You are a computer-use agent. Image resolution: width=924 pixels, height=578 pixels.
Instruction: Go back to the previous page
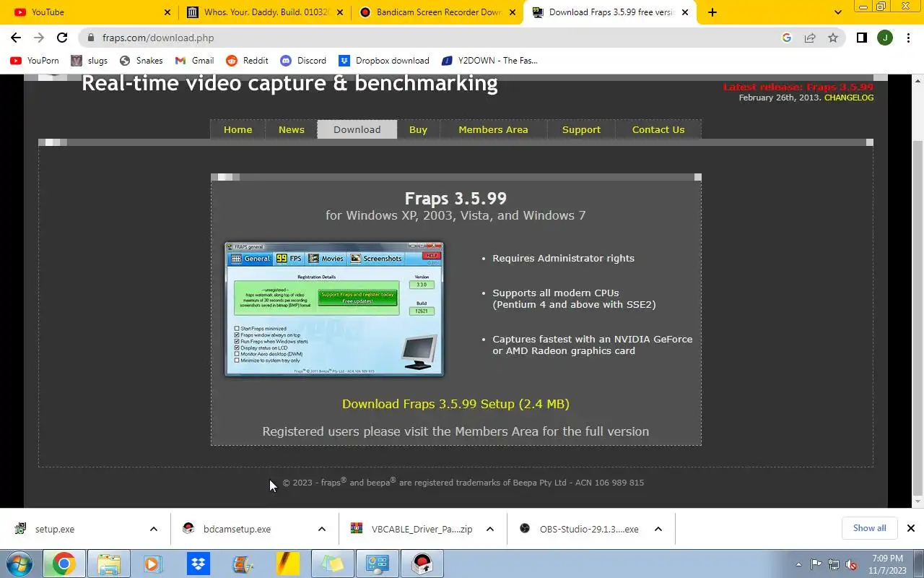[x=16, y=38]
